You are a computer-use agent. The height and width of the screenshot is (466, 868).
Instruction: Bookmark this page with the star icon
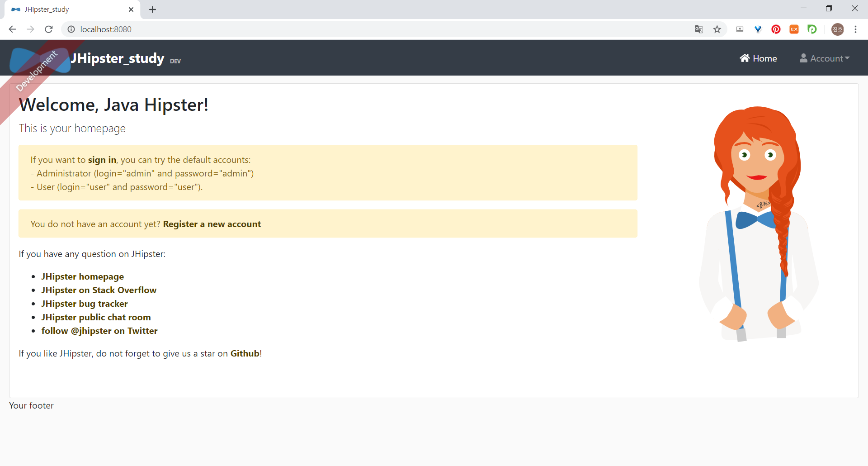[x=717, y=29]
